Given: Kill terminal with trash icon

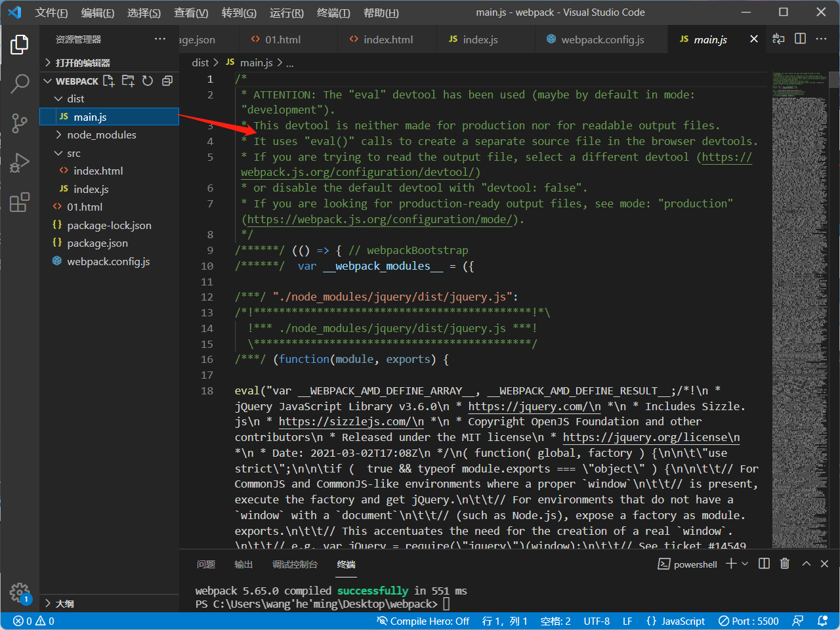Looking at the screenshot, I should (x=784, y=564).
